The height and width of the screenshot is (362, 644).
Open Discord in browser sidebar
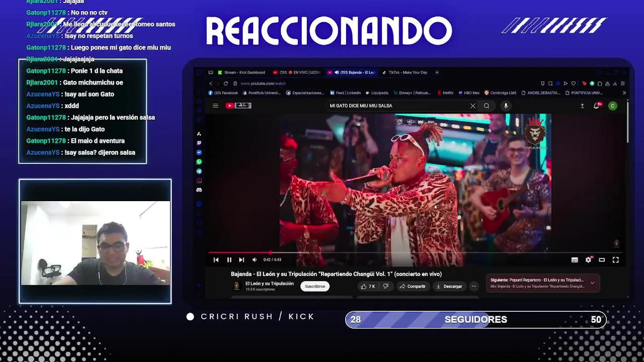[199, 190]
